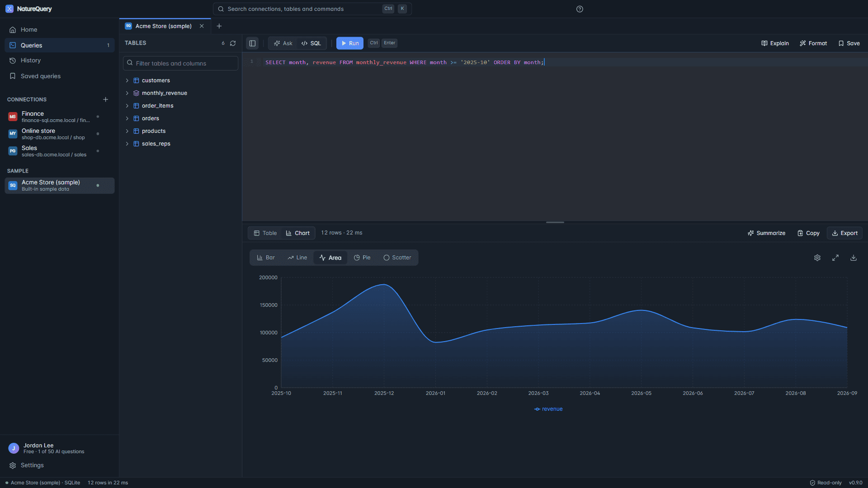
Task: Click the Online store MySQL icon
Action: [x=13, y=134]
